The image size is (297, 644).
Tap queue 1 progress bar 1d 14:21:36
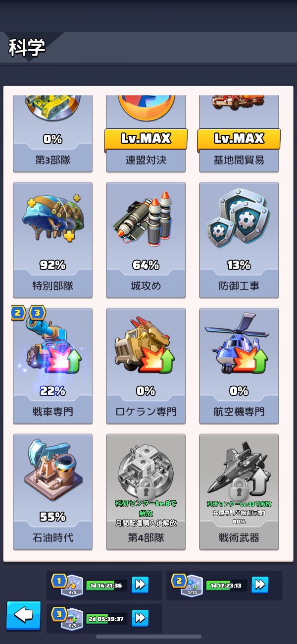pos(106,586)
